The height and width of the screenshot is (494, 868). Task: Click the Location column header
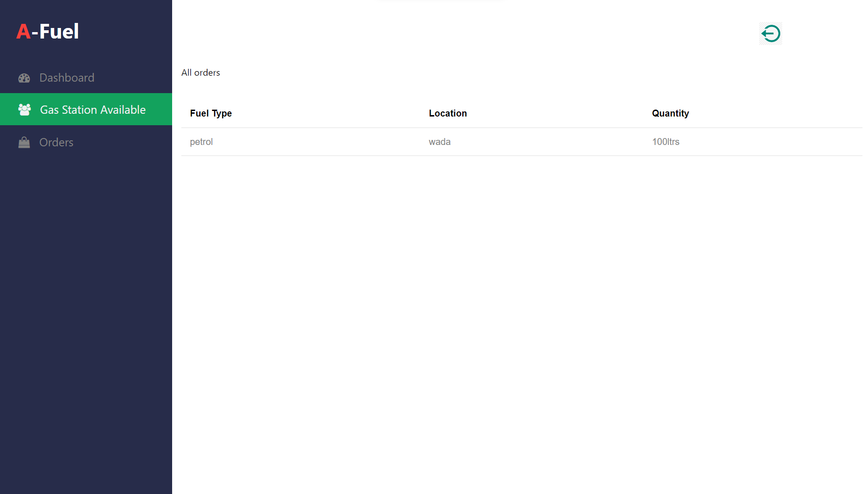(448, 113)
